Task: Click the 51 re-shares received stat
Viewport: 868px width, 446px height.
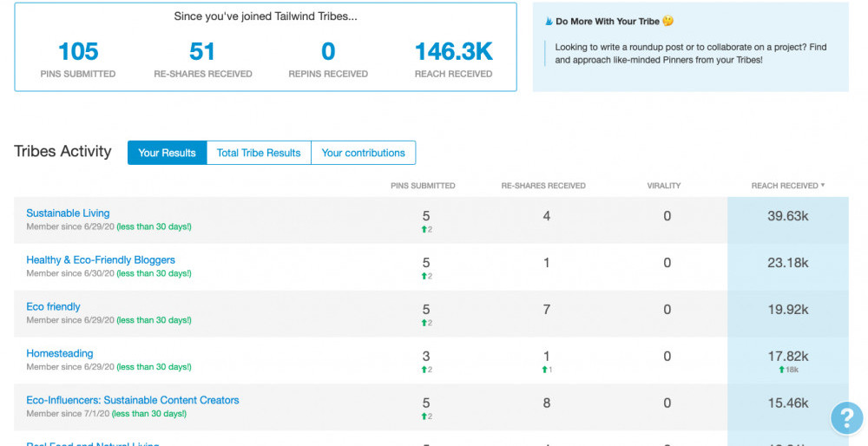Action: coord(202,52)
